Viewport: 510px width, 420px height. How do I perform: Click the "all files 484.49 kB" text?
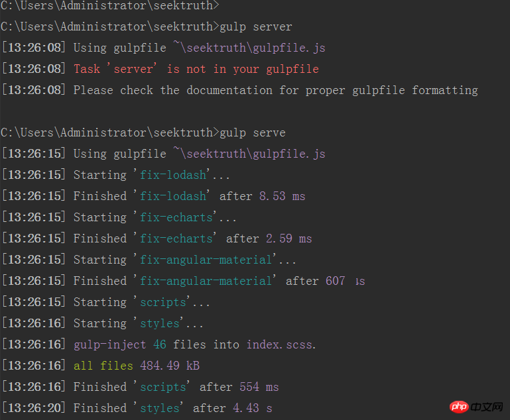pos(137,366)
